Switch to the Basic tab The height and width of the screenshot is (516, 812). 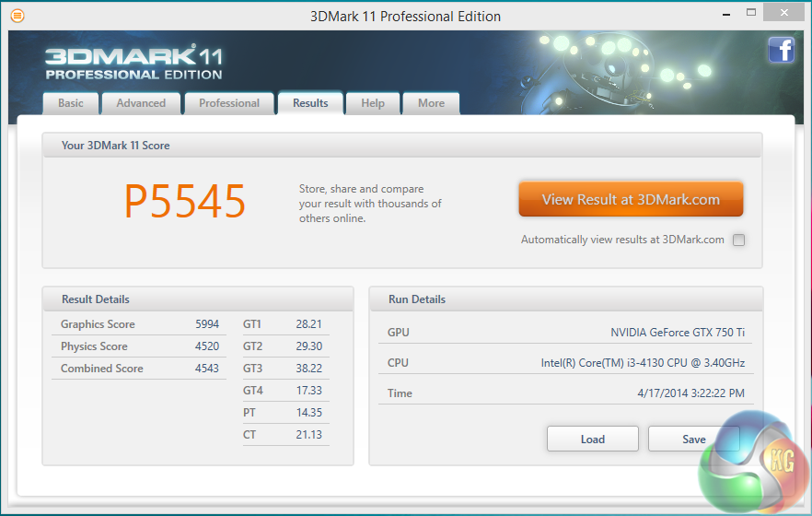71,103
